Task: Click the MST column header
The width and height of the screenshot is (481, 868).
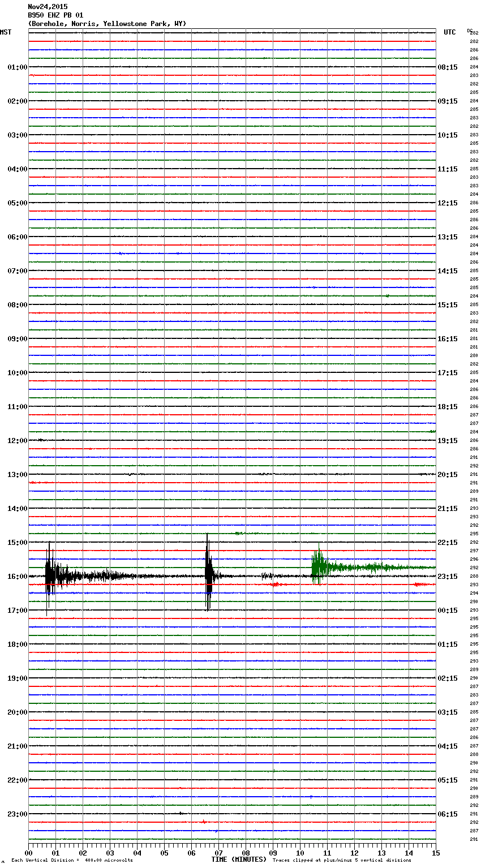Action: coord(6,32)
